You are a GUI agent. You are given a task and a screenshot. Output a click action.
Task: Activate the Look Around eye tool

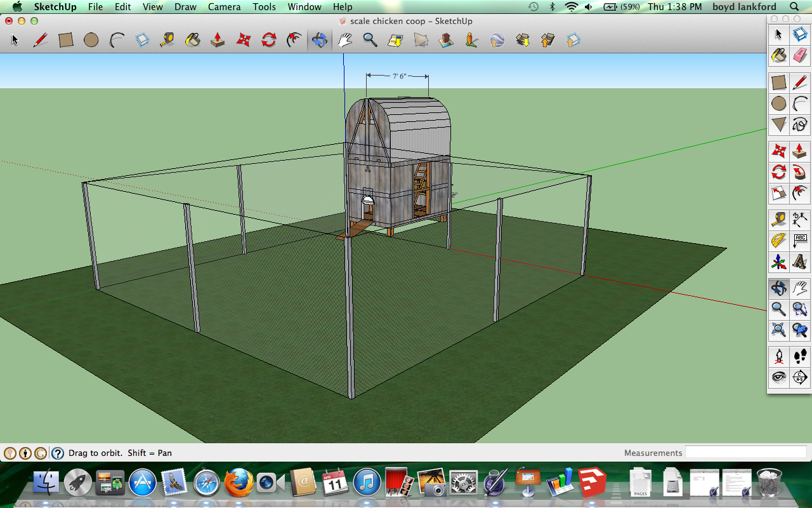pyautogui.click(x=779, y=377)
